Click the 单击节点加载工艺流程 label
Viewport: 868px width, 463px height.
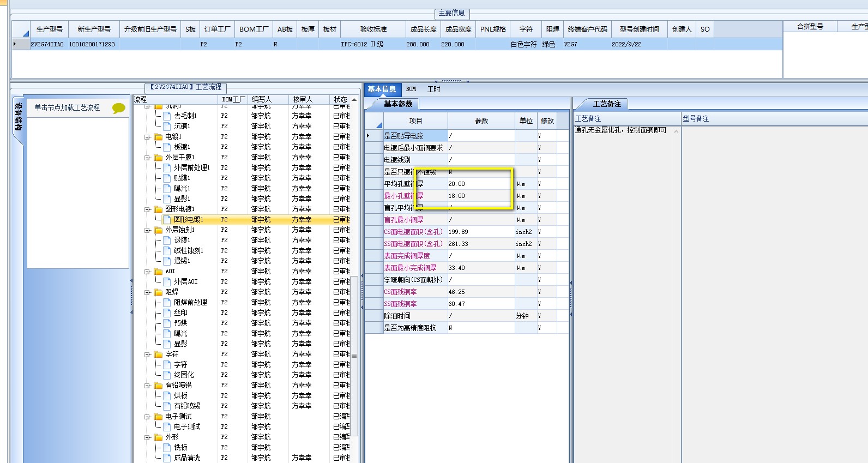click(68, 108)
